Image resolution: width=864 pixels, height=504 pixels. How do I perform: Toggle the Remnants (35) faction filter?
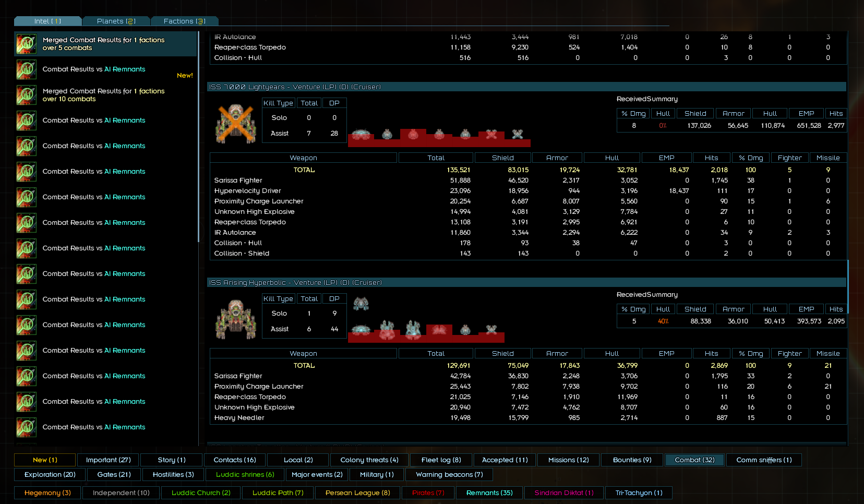click(x=489, y=493)
